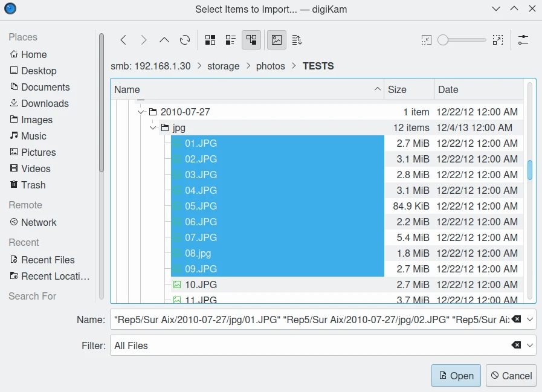Switch to icons view mode
Viewport: 542px width, 392px height.
(x=210, y=40)
